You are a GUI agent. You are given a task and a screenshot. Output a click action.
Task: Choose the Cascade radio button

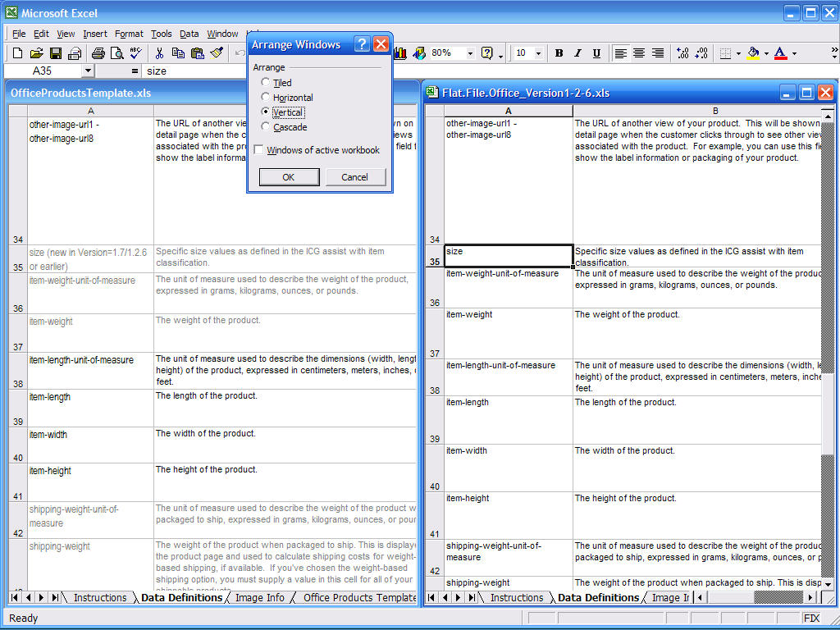coord(265,127)
